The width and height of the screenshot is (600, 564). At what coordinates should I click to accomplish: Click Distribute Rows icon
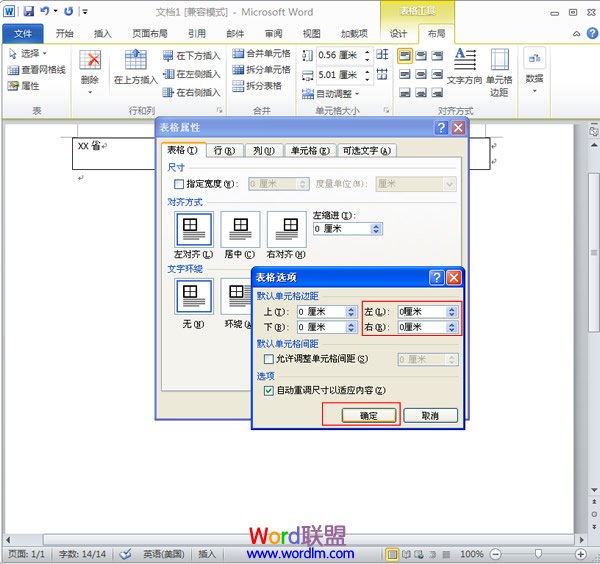point(382,55)
